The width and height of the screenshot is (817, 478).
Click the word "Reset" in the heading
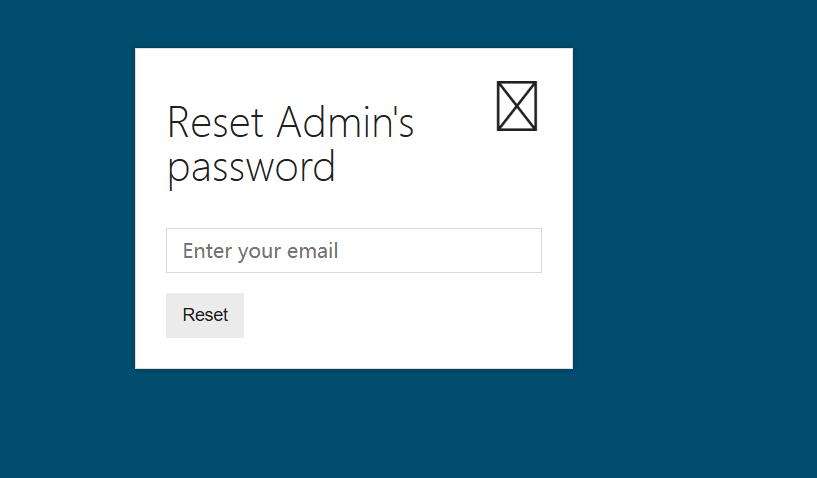(x=216, y=123)
